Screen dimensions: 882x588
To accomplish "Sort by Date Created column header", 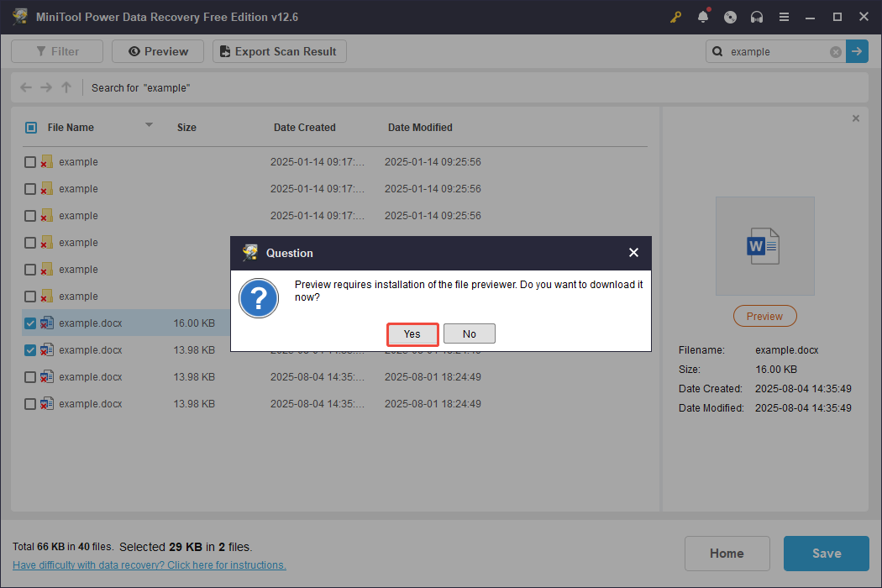I will coord(304,128).
